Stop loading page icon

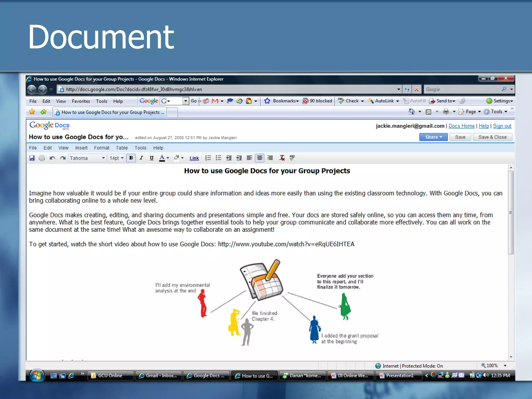416,89
